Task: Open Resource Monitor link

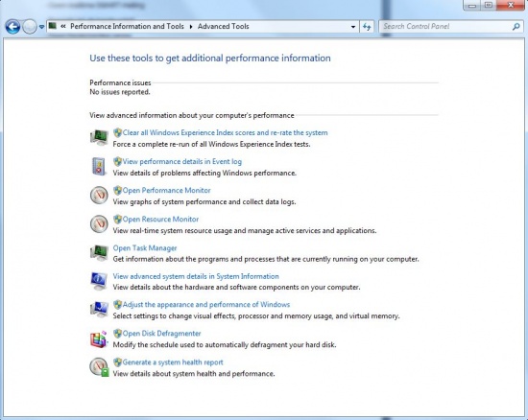Action: pos(160,220)
